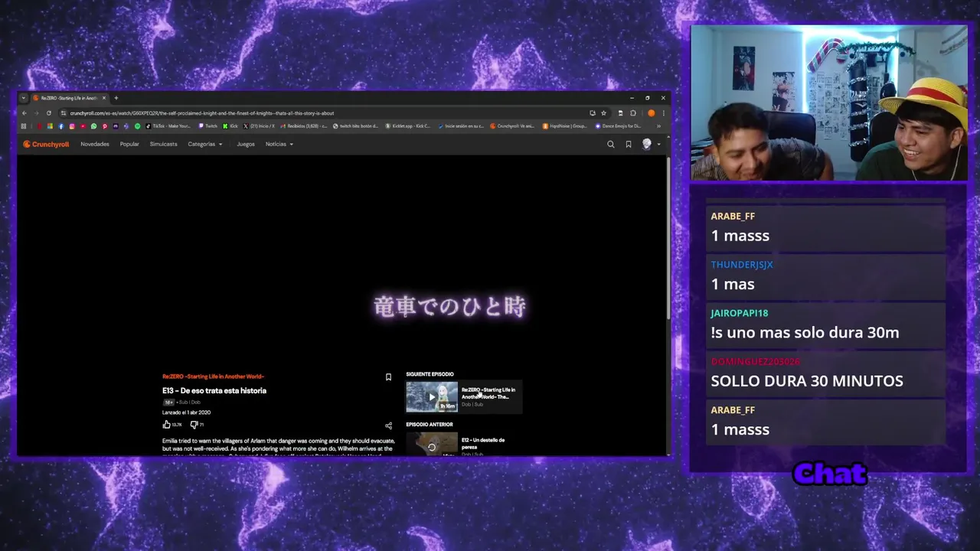This screenshot has width=980, height=551.
Task: Select 'SOLLO DURA 30 MINUTOS' chat message
Action: click(807, 381)
